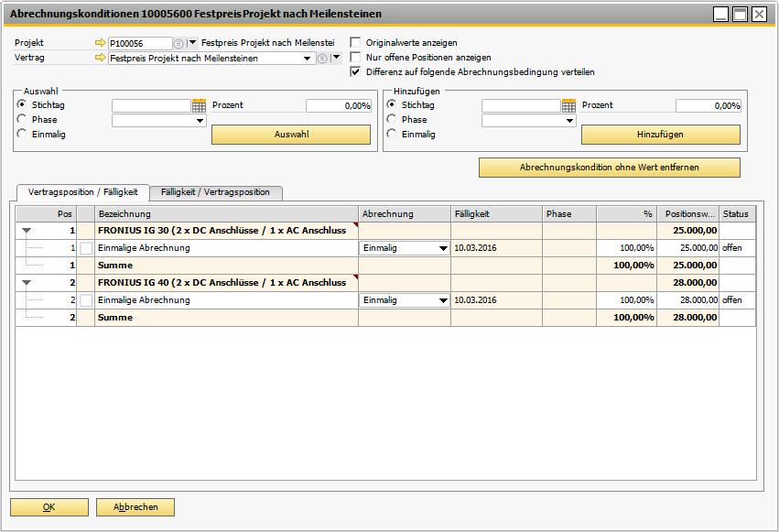Select the Vertragsposition / Fälligkeit tab

click(82, 191)
